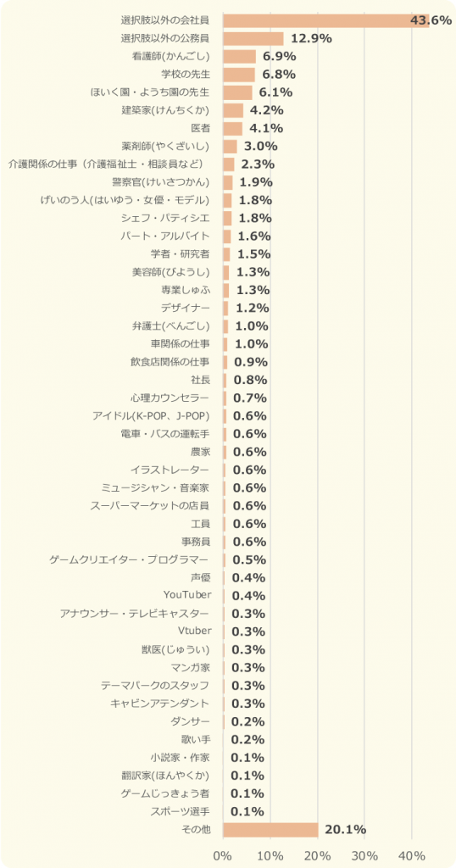Click the Vtuber 0.3% value
Screen dimensions: 456x868
tap(249, 632)
